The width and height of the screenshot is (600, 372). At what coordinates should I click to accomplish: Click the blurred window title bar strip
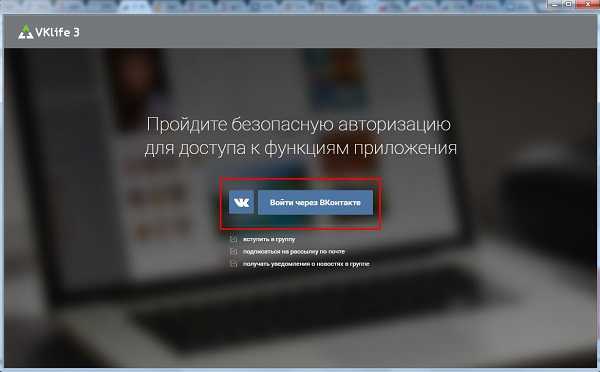tap(268, 5)
